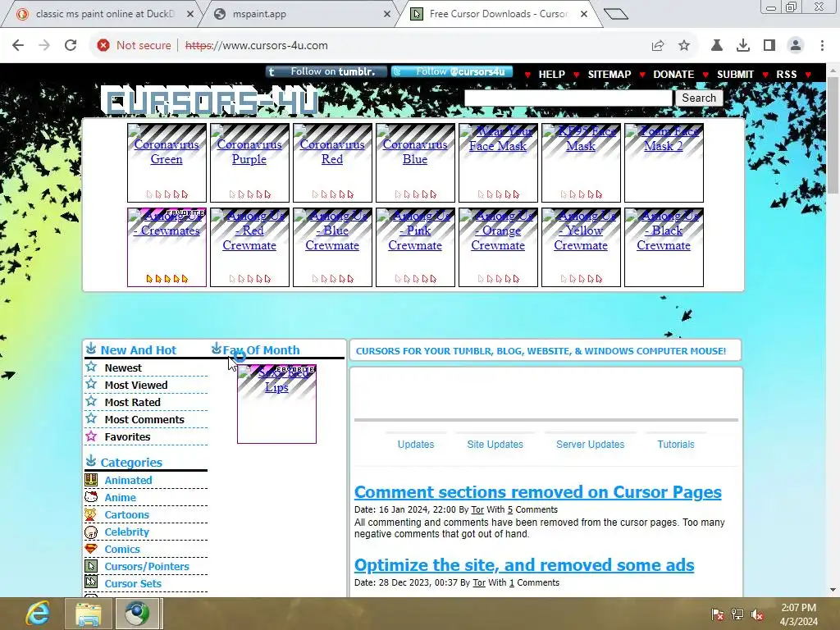The width and height of the screenshot is (840, 630).
Task: Click the star icon beside Most Rated
Action: (x=91, y=401)
